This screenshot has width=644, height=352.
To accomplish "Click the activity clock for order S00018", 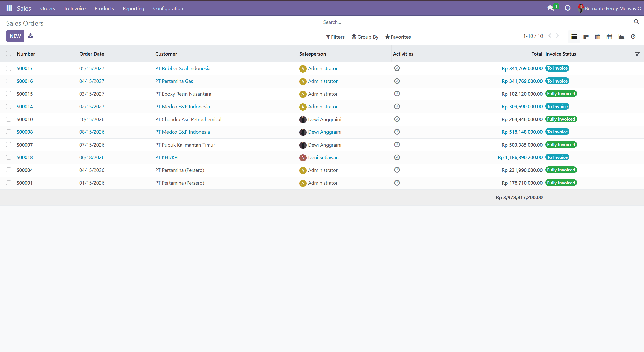I will click(397, 157).
